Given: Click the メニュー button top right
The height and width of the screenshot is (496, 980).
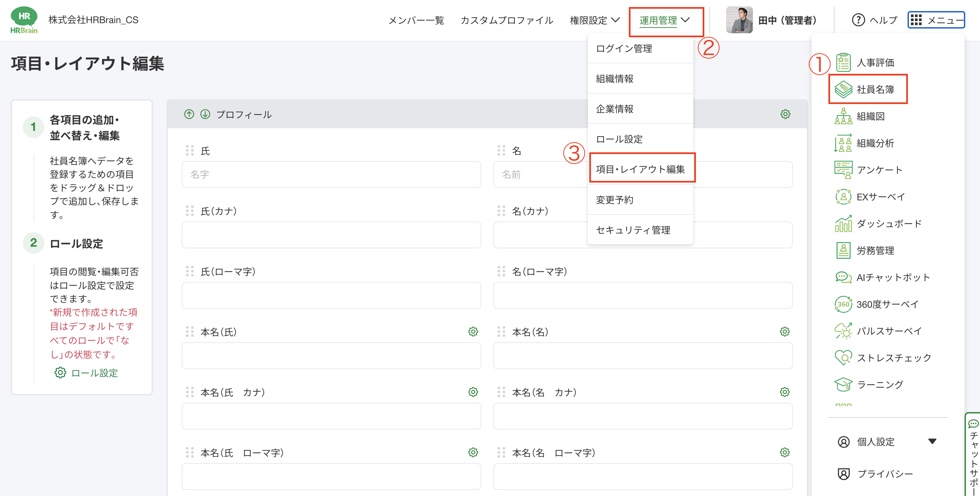Looking at the screenshot, I should point(936,19).
